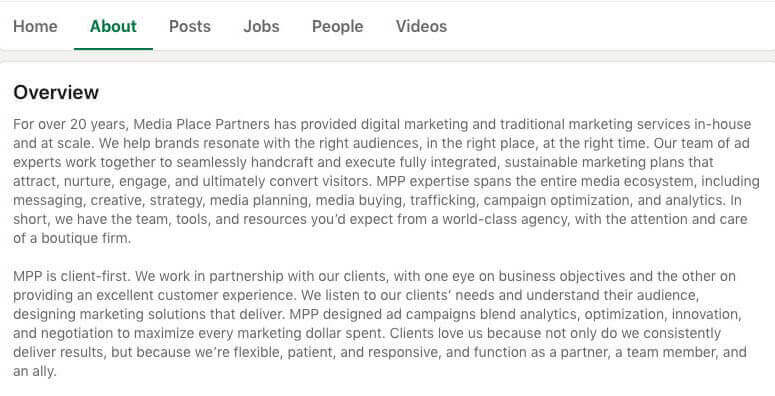Open the Jobs tab
The width and height of the screenshot is (775, 396).
click(x=261, y=26)
